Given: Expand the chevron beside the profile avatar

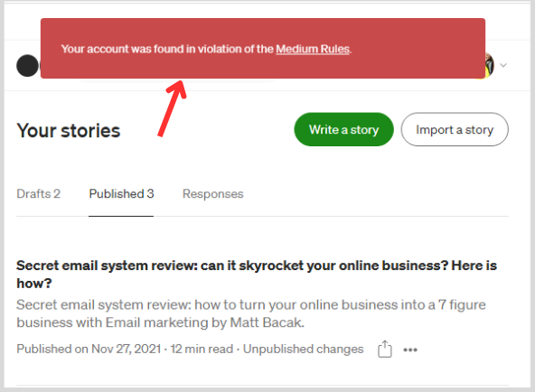Looking at the screenshot, I should [x=503, y=65].
